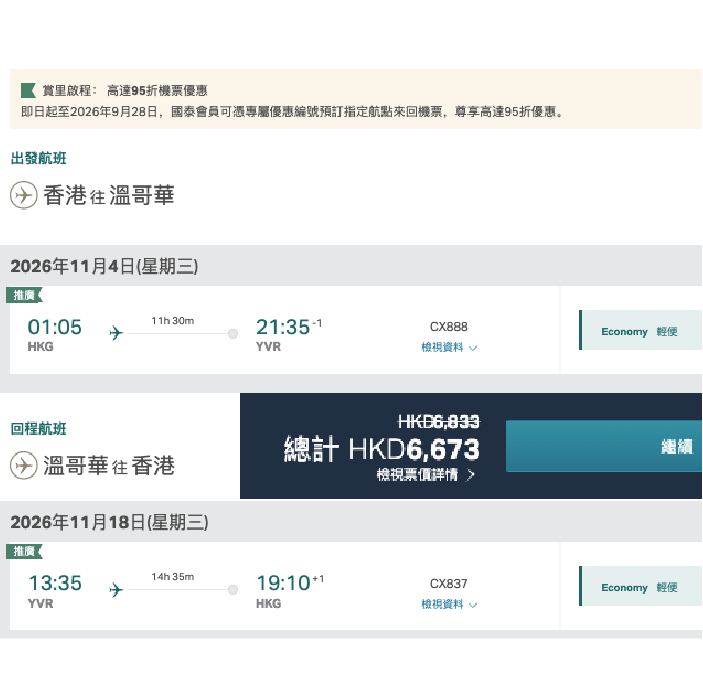Viewport: 703px width, 700px height.
Task: Select Economy 輕便 fare for CX888
Action: pyautogui.click(x=641, y=330)
